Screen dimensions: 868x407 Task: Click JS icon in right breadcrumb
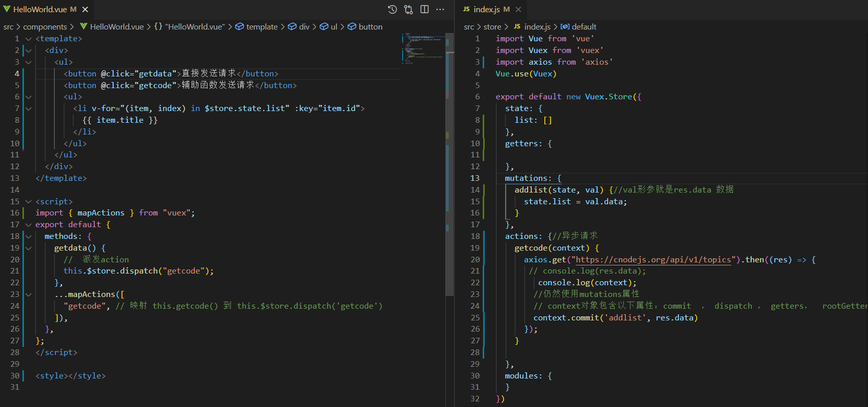[x=517, y=26]
